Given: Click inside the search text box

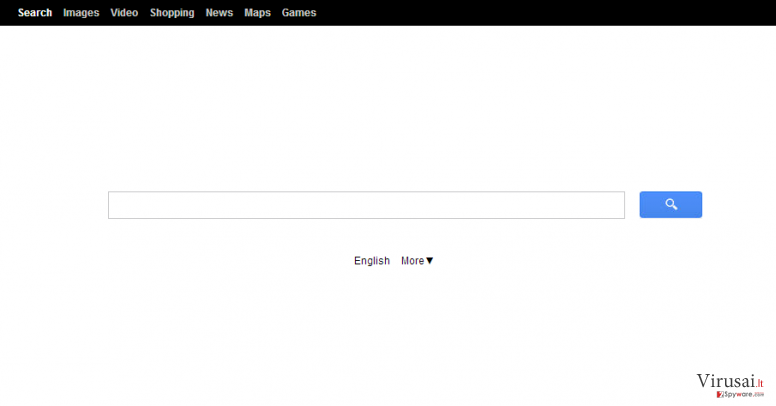Looking at the screenshot, I should [366, 205].
